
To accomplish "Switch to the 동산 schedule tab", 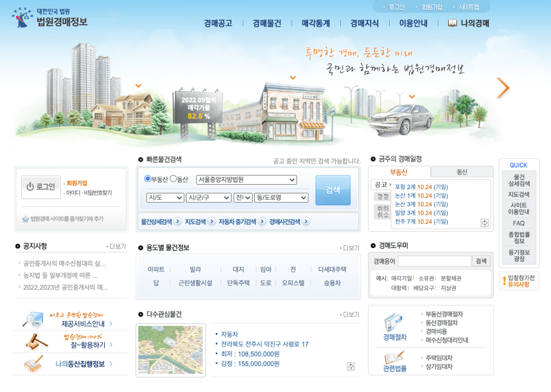I will point(462,172).
